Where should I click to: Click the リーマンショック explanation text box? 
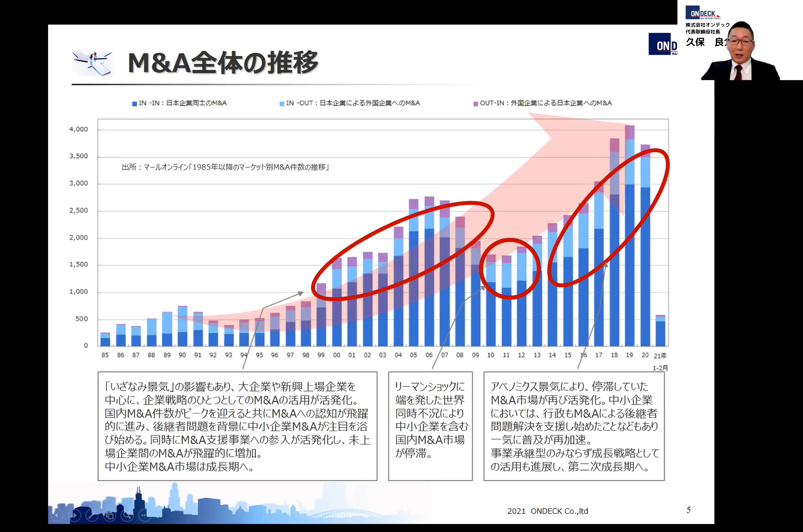click(430, 426)
